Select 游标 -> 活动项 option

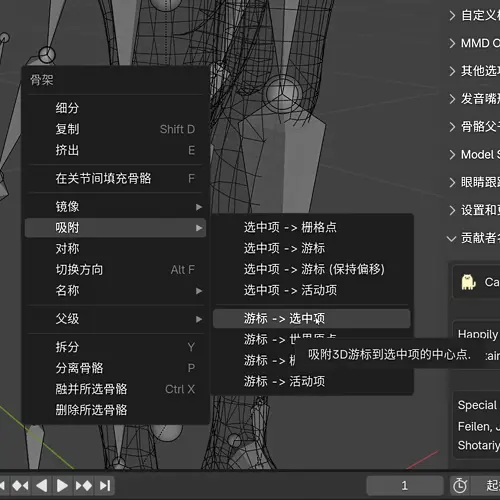click(x=312, y=381)
